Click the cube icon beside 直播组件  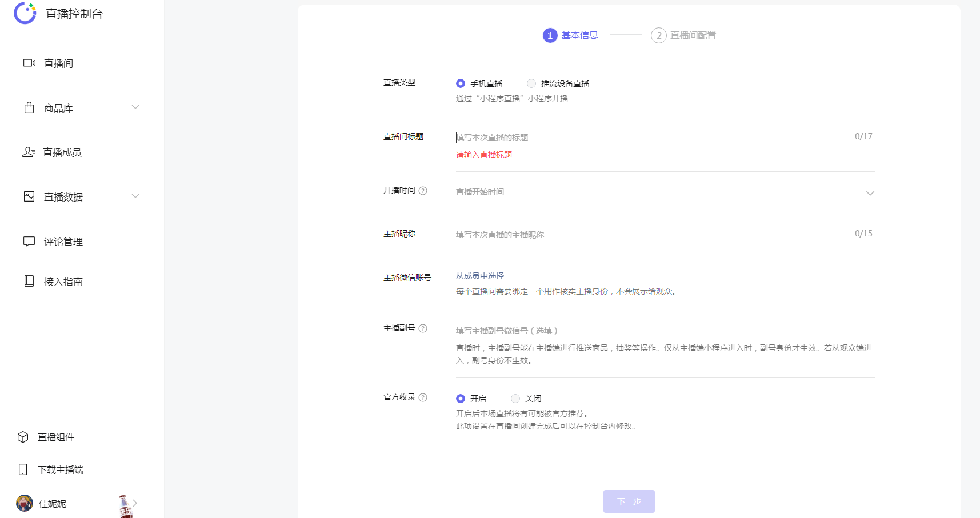click(x=23, y=437)
